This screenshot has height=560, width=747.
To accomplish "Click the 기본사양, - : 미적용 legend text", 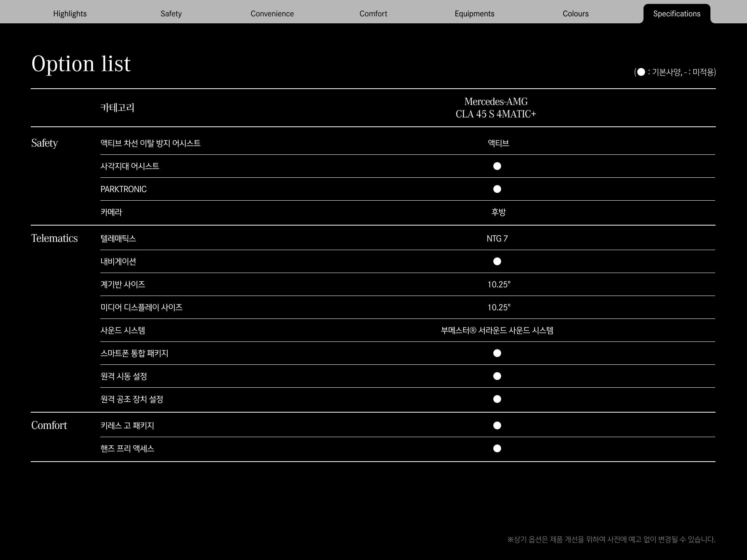I will 683,72.
